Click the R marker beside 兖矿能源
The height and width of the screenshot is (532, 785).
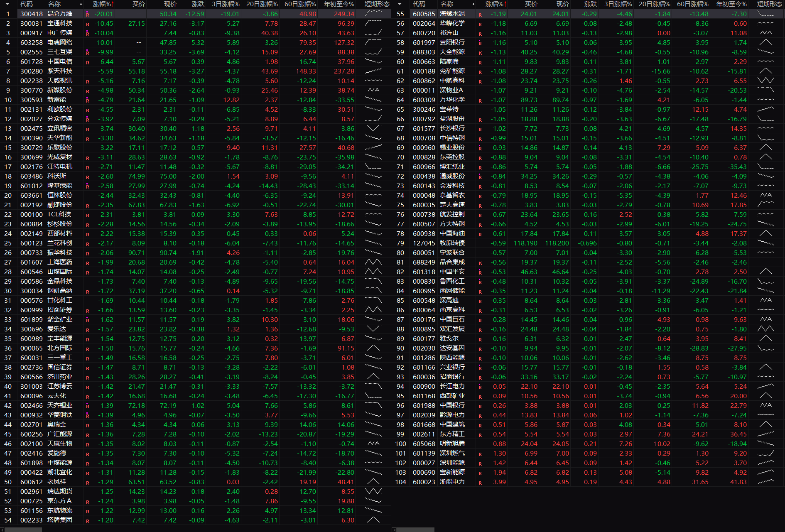point(480,72)
